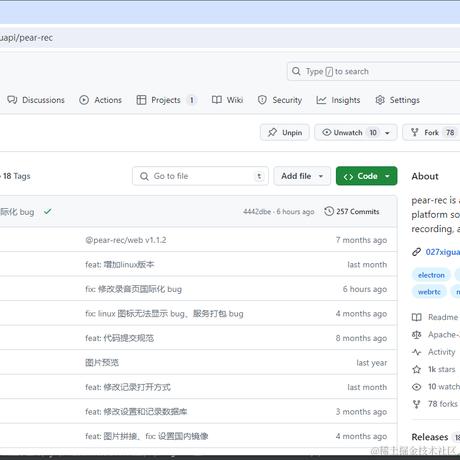Open the Insights tab
The image size is (460, 460).
338,100
